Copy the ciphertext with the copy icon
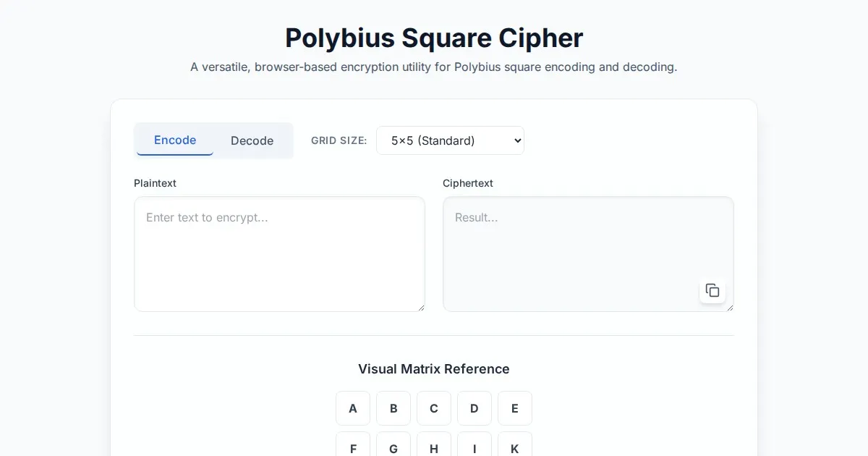Screen dimensions: 868x456 712,290
